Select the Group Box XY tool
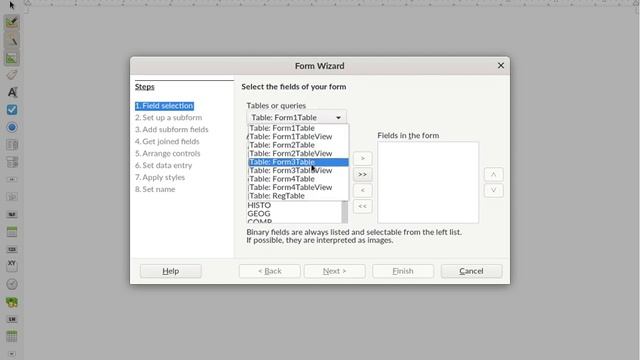The image size is (640, 360). click(12, 266)
